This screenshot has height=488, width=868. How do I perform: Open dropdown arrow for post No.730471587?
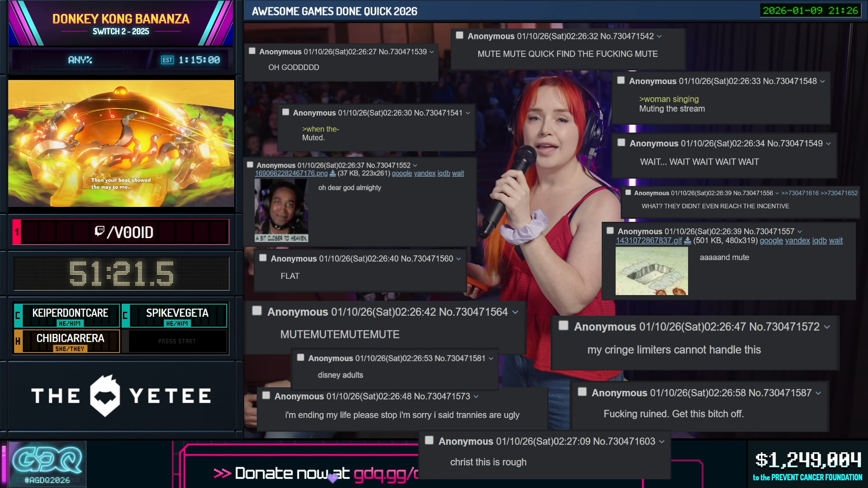pyautogui.click(x=818, y=393)
